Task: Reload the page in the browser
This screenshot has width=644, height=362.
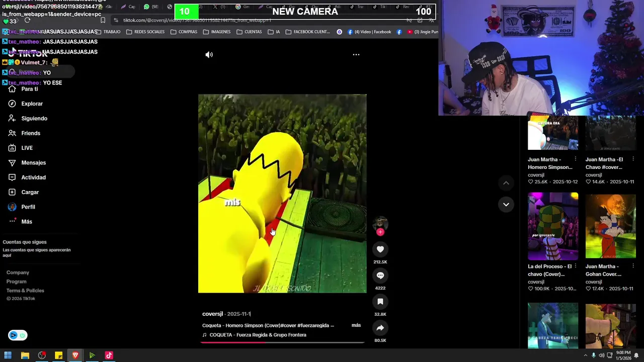Action: click(x=27, y=20)
